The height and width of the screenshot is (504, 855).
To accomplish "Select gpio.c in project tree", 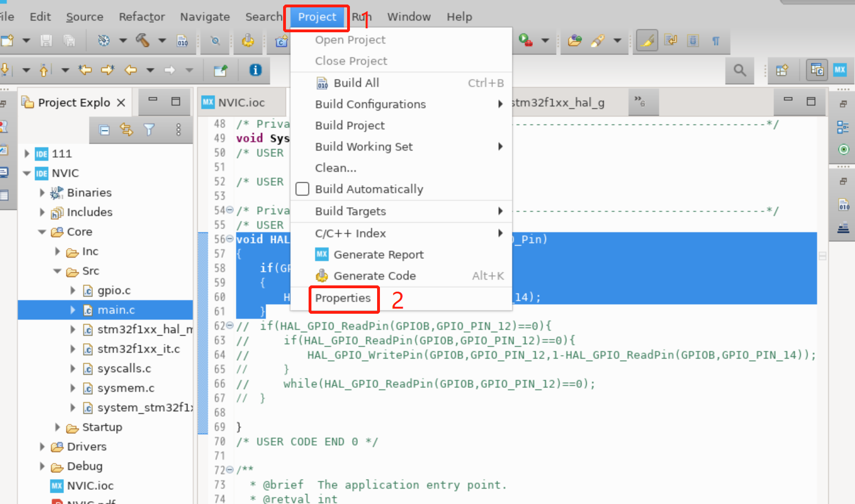I will (114, 291).
